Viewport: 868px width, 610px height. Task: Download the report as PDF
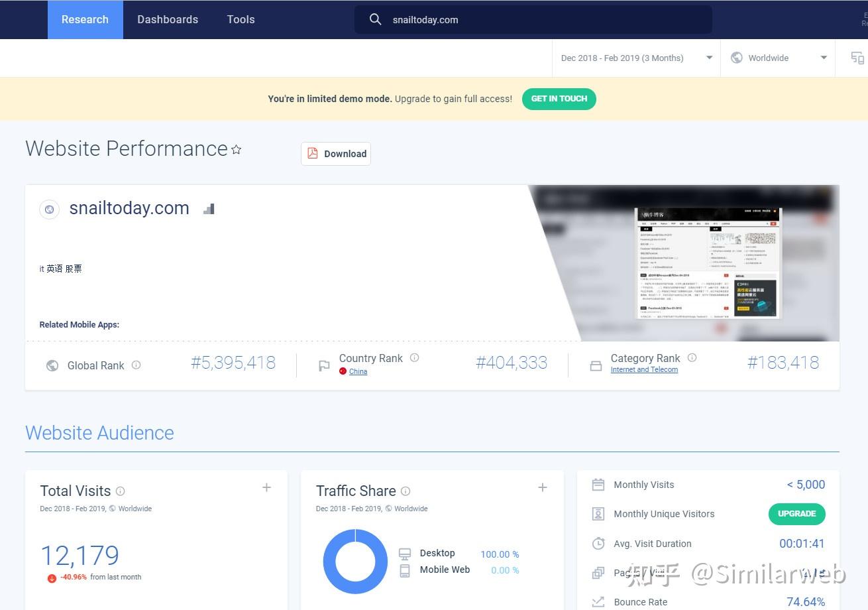[336, 153]
